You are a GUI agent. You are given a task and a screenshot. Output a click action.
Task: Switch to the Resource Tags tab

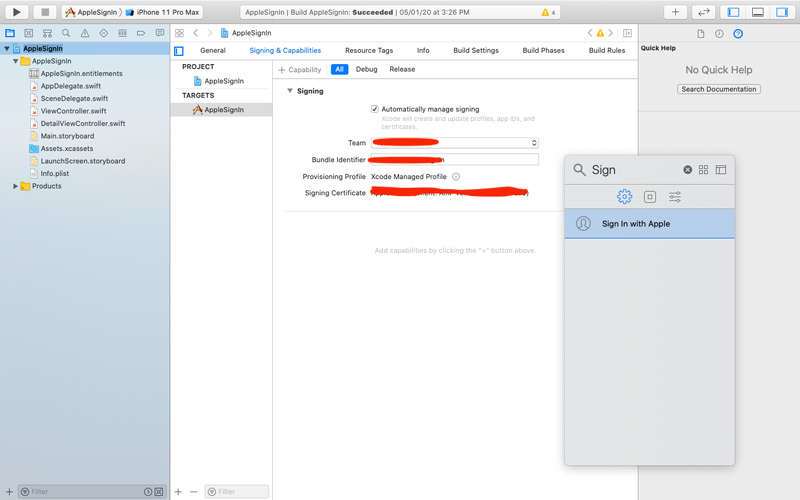pyautogui.click(x=369, y=51)
